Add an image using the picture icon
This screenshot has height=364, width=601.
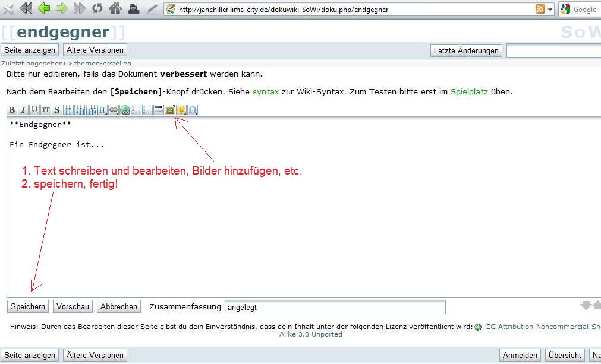(x=170, y=110)
